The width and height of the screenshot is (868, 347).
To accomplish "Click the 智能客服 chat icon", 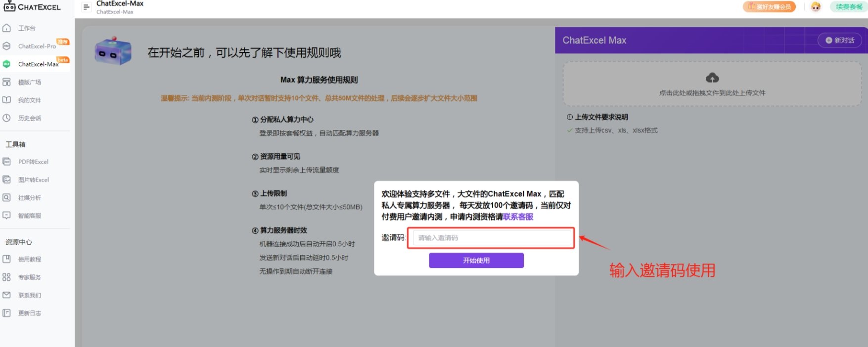I will point(7,216).
